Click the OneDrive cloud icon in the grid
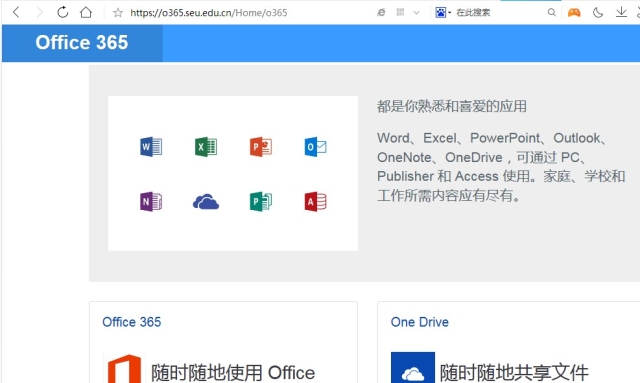This screenshot has height=383, width=640. [206, 202]
